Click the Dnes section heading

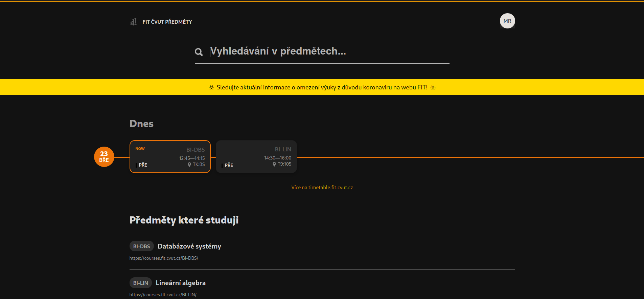click(141, 124)
